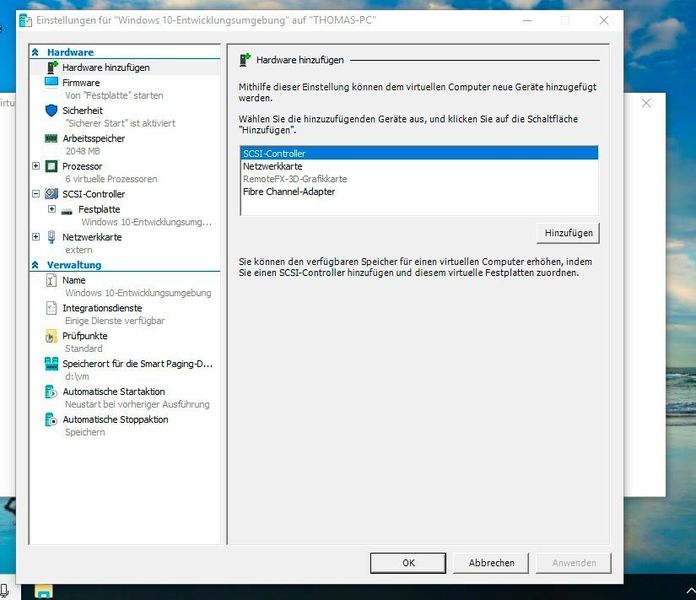The width and height of the screenshot is (696, 600).
Task: Click the '2048 MB' memory value
Action: (83, 151)
